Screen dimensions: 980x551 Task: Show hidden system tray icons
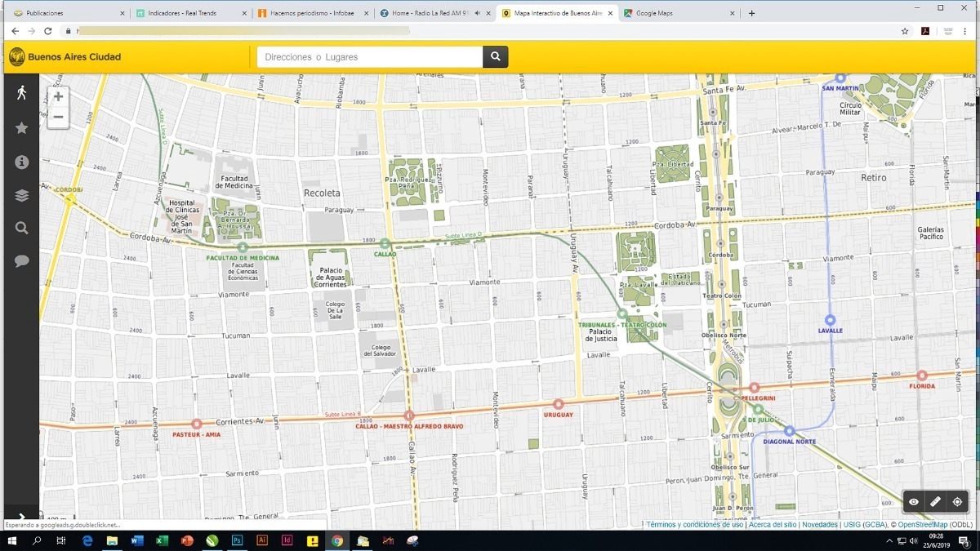[889, 541]
